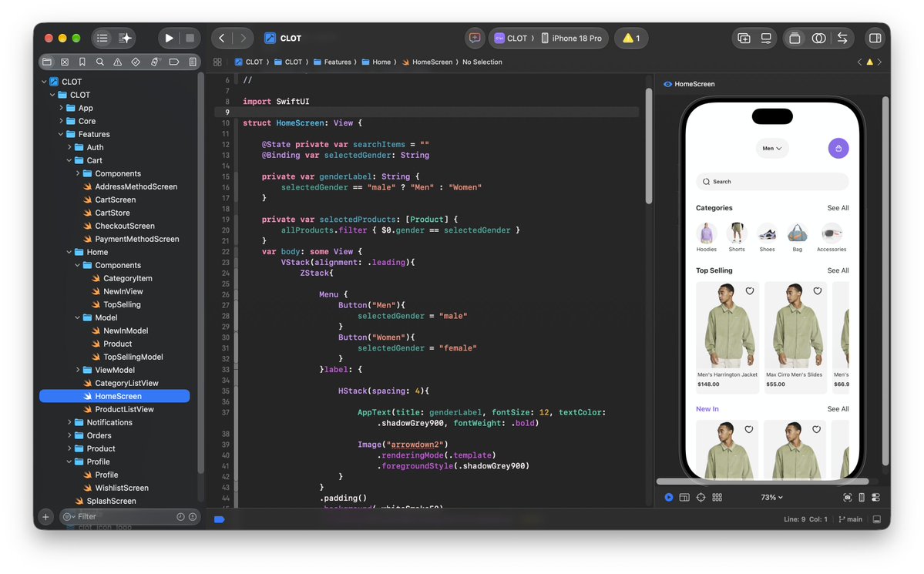This screenshot has height=574, width=924.
Task: Enable live preview mode button
Action: [668, 498]
